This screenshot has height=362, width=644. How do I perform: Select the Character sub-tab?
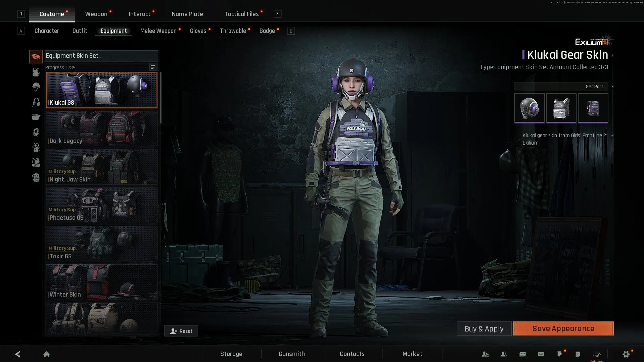click(x=47, y=31)
